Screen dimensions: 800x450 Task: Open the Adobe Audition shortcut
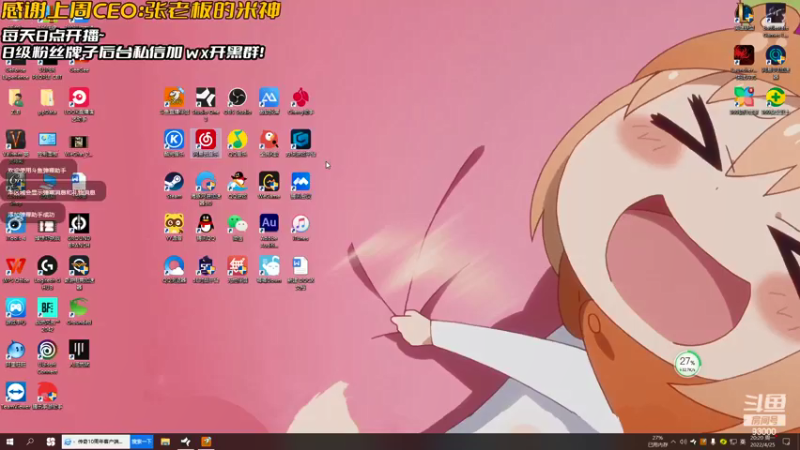(269, 223)
